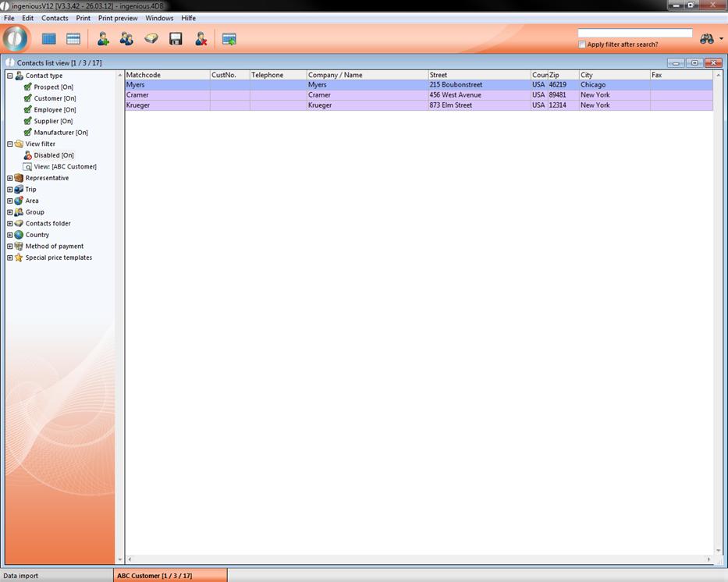Click the delete contact icon with red X
Image resolution: width=728 pixels, height=582 pixels.
(201, 39)
